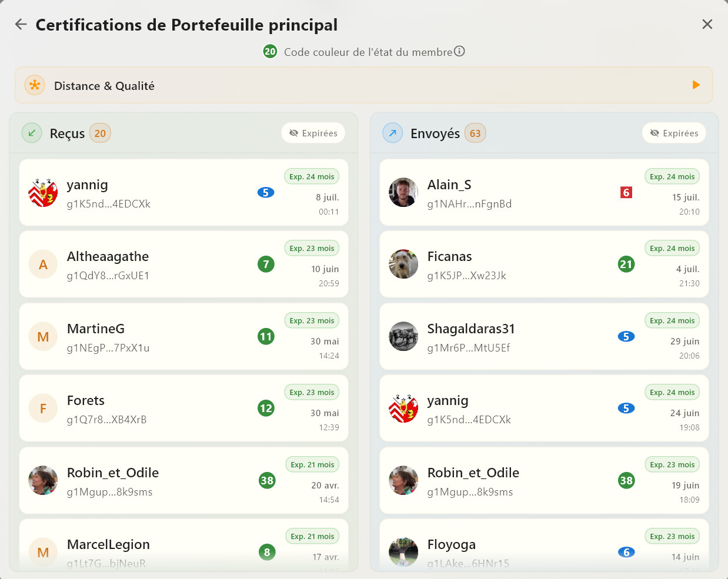Image resolution: width=728 pixels, height=579 pixels.
Task: Click the green Reçus incoming arrow icon
Action: point(32,133)
